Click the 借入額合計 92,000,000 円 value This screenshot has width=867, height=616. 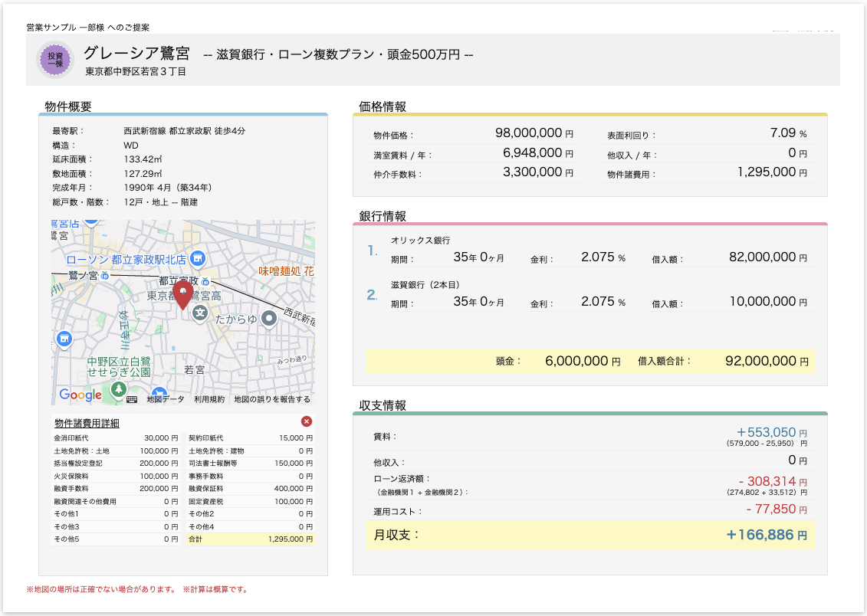767,362
